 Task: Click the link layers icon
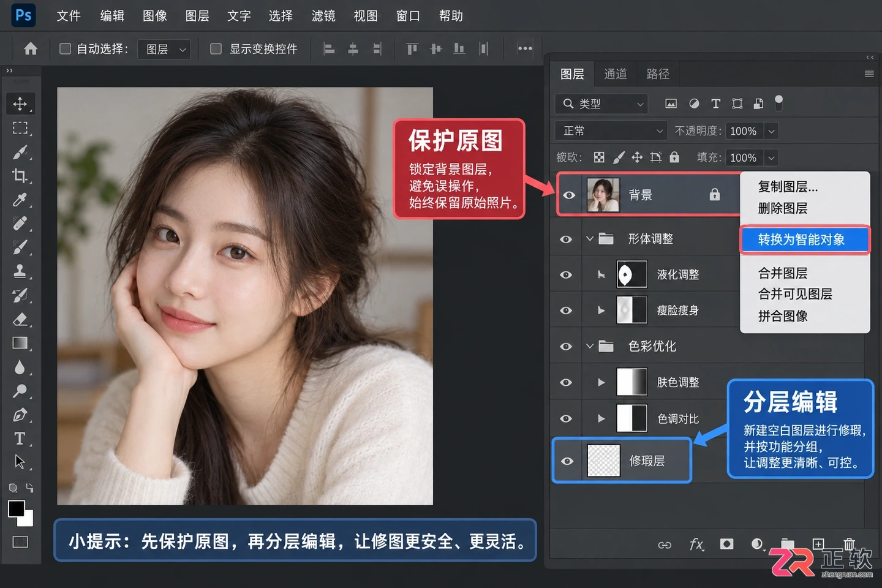tap(665, 545)
